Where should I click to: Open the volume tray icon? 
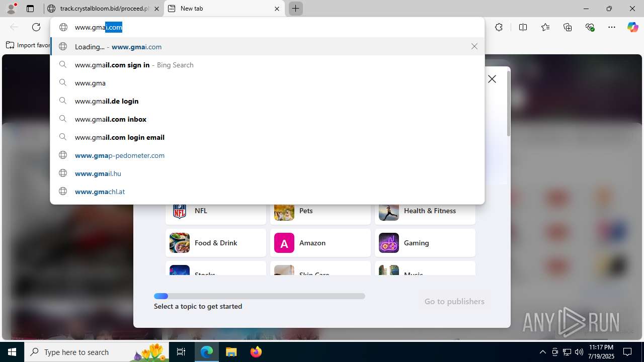pos(579,352)
